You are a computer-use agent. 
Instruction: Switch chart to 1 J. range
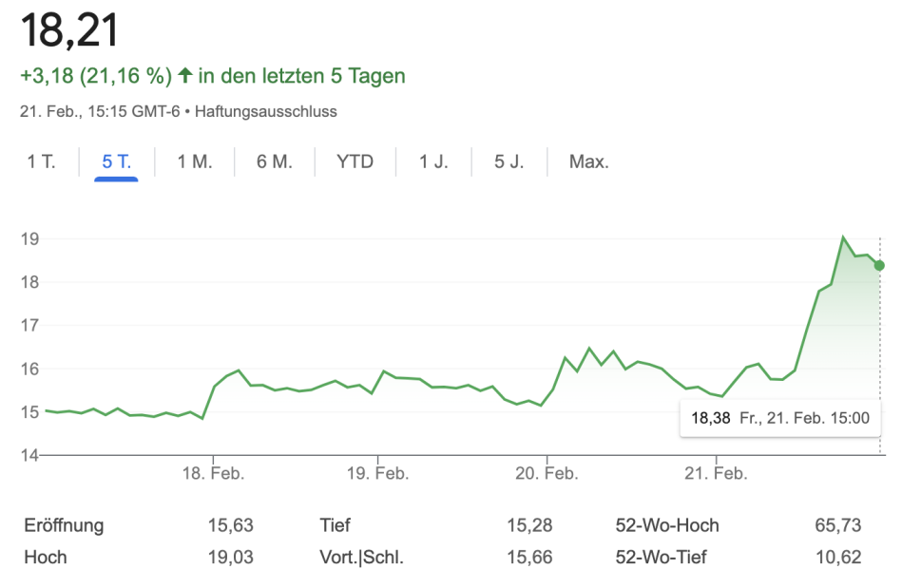coord(433,161)
